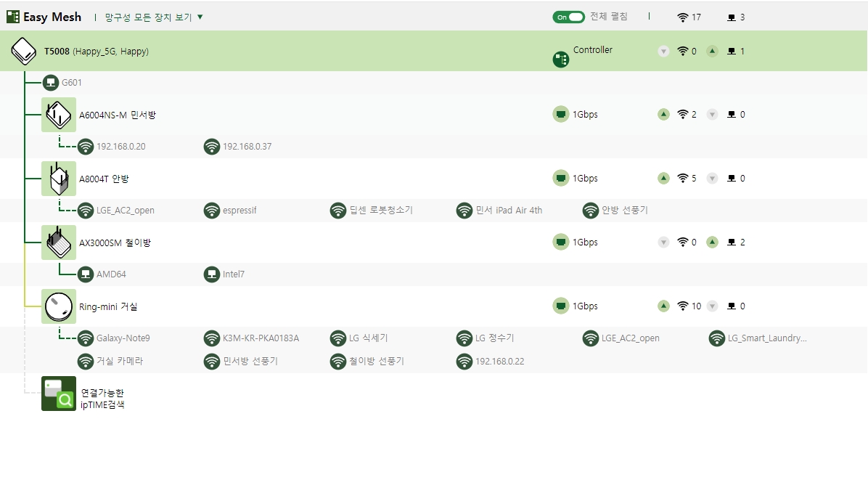The width and height of the screenshot is (868, 501).
Task: Toggle the 전체 펼침 On switch
Action: coord(568,17)
